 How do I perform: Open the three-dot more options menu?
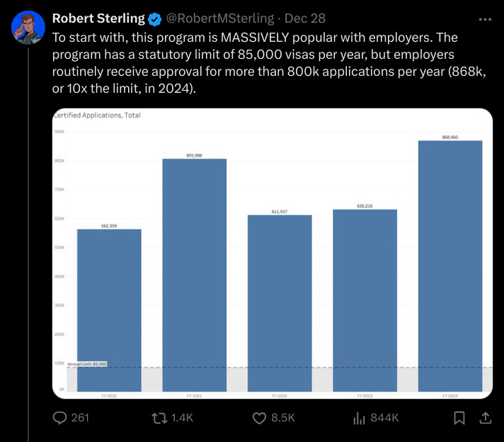[x=485, y=20]
